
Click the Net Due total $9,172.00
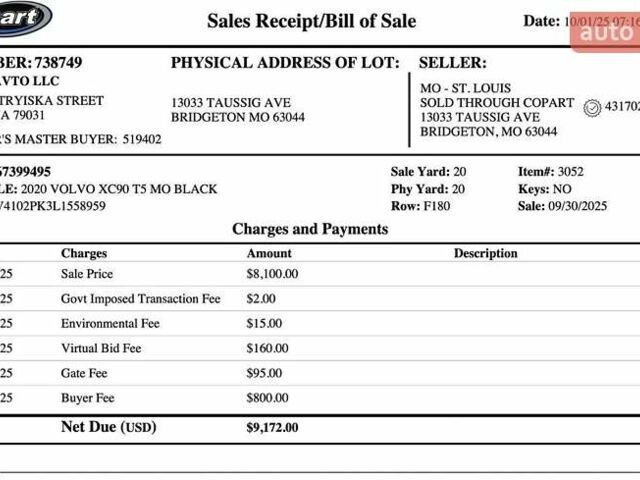[x=272, y=428]
